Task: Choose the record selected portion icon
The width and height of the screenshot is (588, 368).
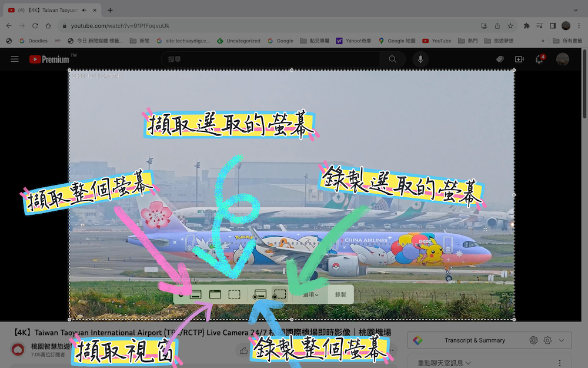Action: point(279,294)
